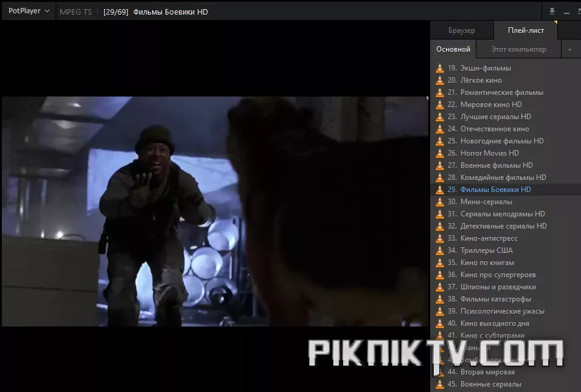Click the cone icon beside Романтические фильмы
581x392 pixels.
440,92
